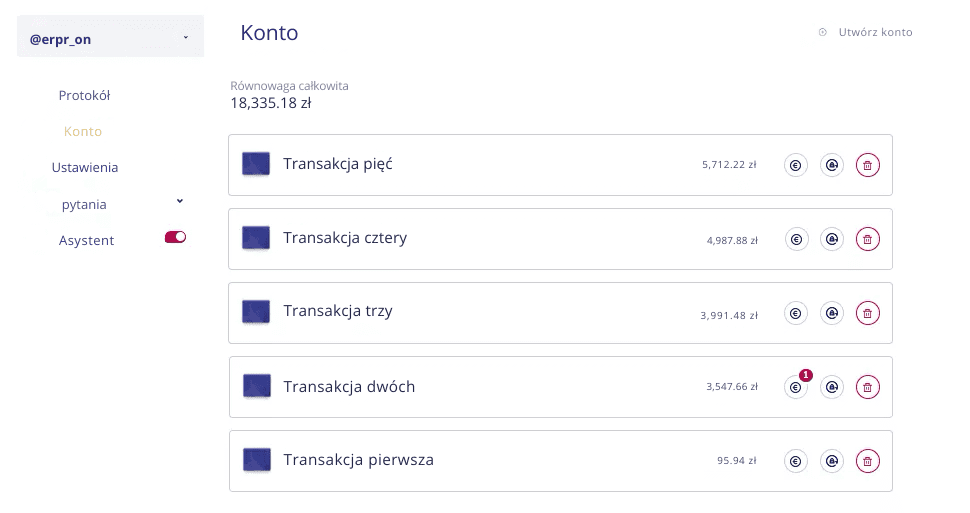
Task: Click the euro icon for Transakcja trzy
Action: click(x=796, y=313)
